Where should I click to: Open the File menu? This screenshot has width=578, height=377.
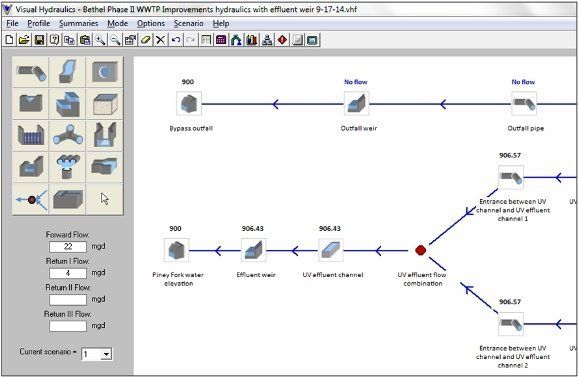click(x=12, y=23)
